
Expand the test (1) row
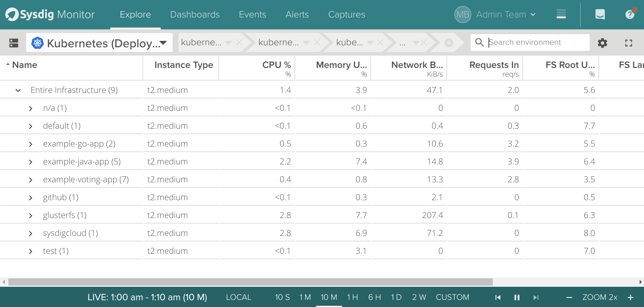click(31, 251)
